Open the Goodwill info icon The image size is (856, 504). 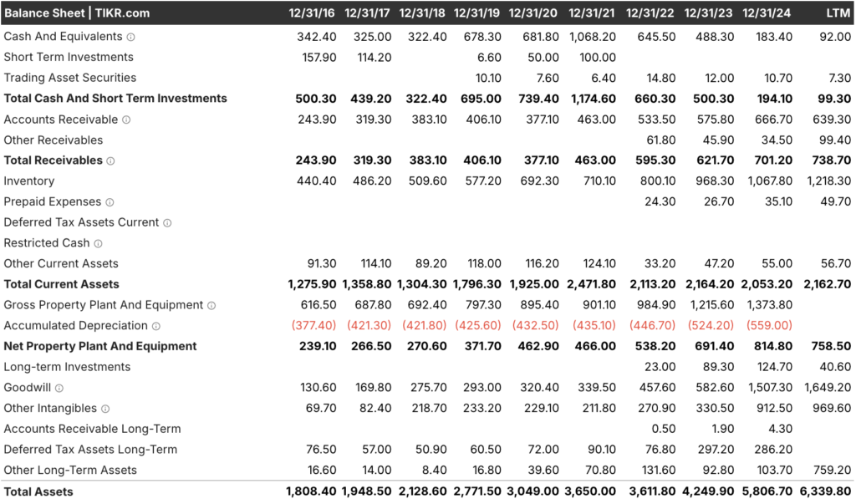(59, 388)
